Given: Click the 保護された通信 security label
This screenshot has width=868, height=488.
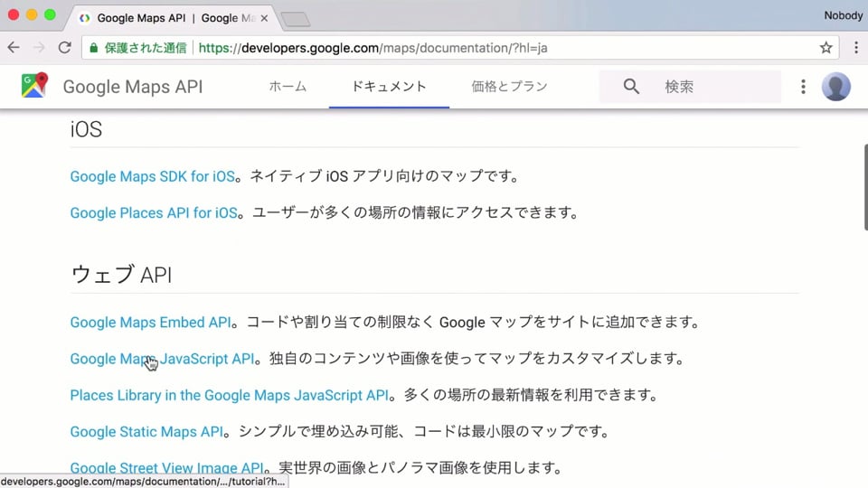Looking at the screenshot, I should (146, 48).
